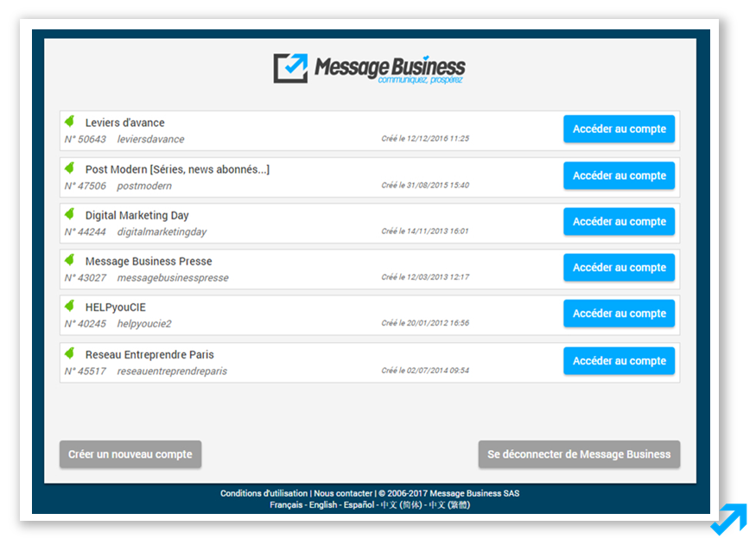Image resolution: width=756 pixels, height=545 pixels.
Task: Select the Leviers d'avance account name
Action: [125, 123]
